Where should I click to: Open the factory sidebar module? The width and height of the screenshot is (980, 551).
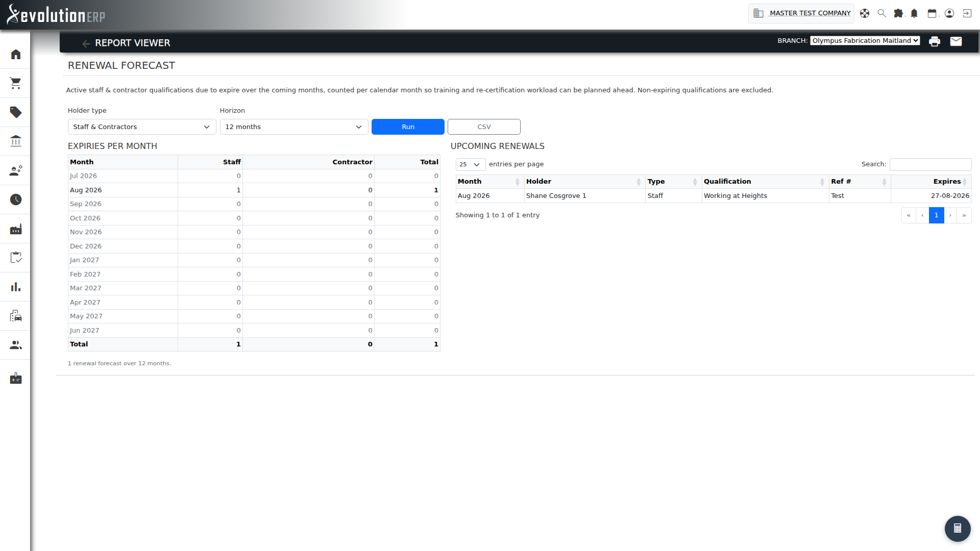pos(16,229)
